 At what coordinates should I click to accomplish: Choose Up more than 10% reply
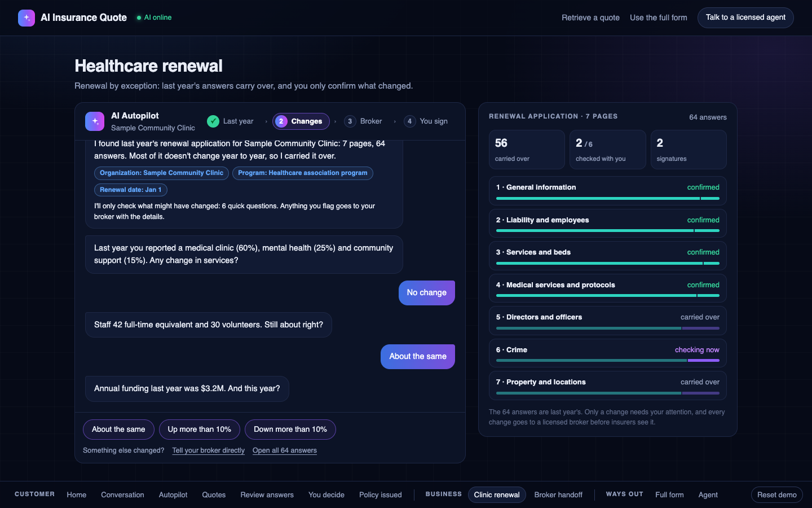tap(200, 430)
